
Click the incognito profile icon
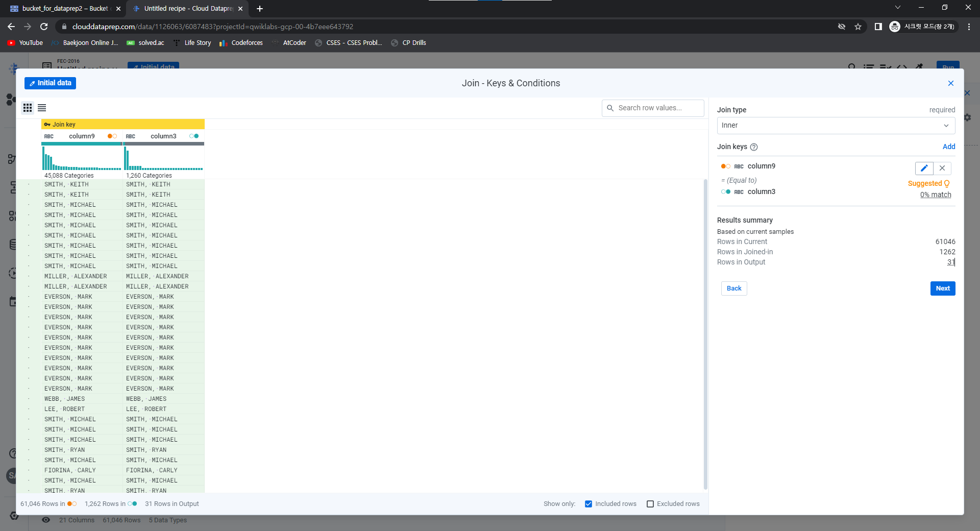895,27
